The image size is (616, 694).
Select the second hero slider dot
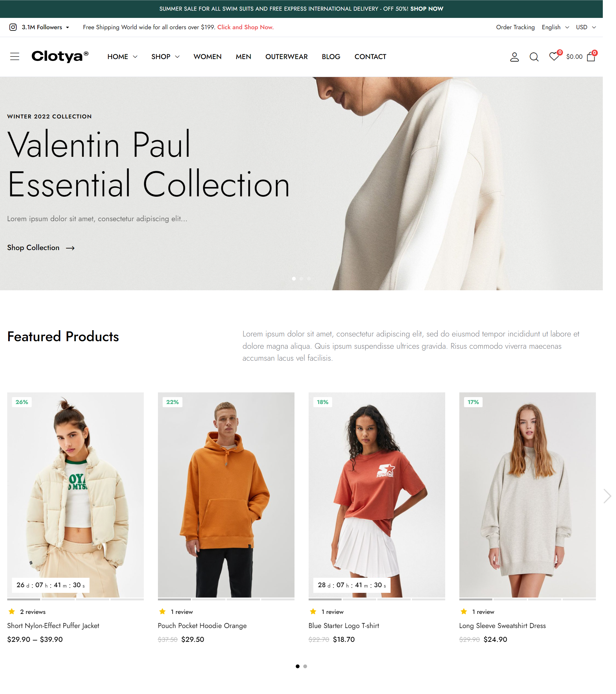(301, 279)
